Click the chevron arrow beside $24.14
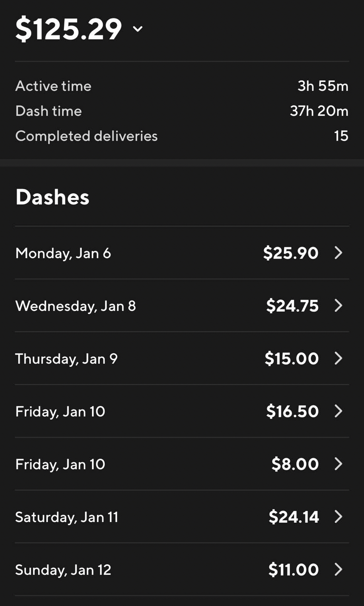The image size is (364, 606). click(338, 517)
